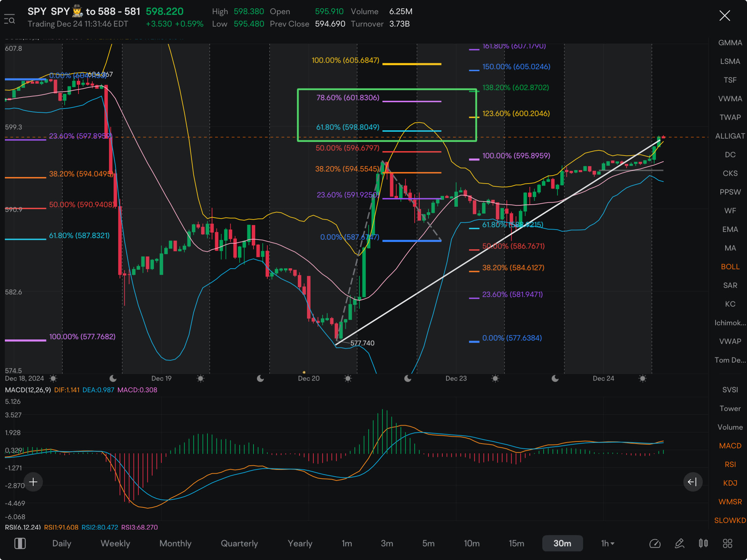Open the symbol search list icon
This screenshot has width=747, height=560.
click(9, 19)
